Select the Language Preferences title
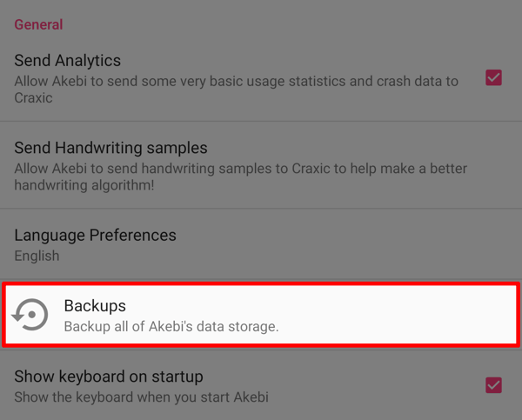 coord(95,235)
